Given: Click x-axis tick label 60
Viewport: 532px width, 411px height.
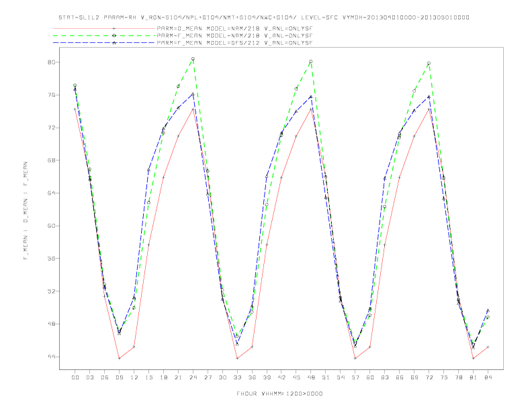Looking at the screenshot, I should (370, 377).
